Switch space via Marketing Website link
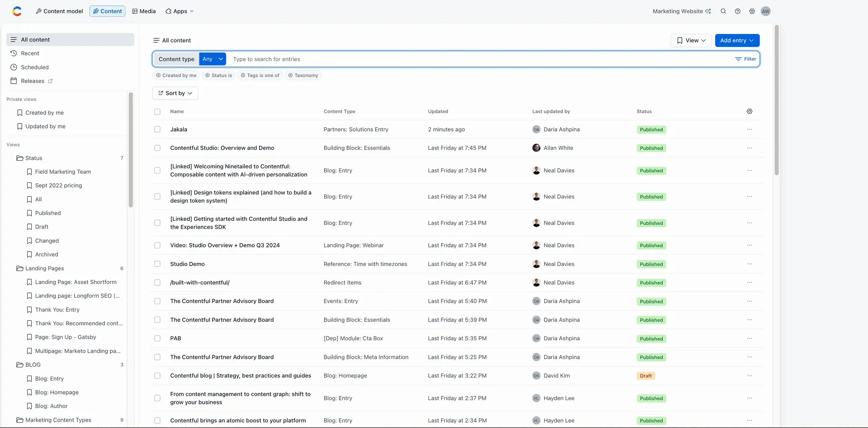Viewport: 868px width, 428px height. coord(682,11)
